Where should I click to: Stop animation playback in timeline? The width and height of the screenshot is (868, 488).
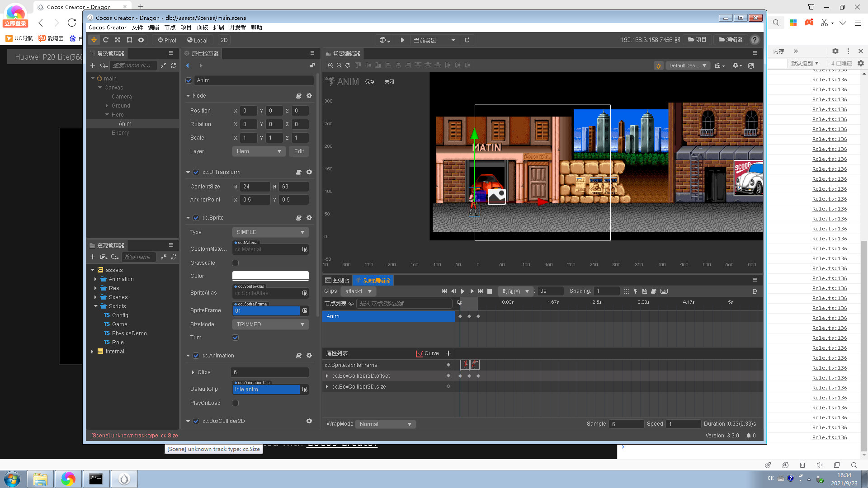click(x=490, y=291)
